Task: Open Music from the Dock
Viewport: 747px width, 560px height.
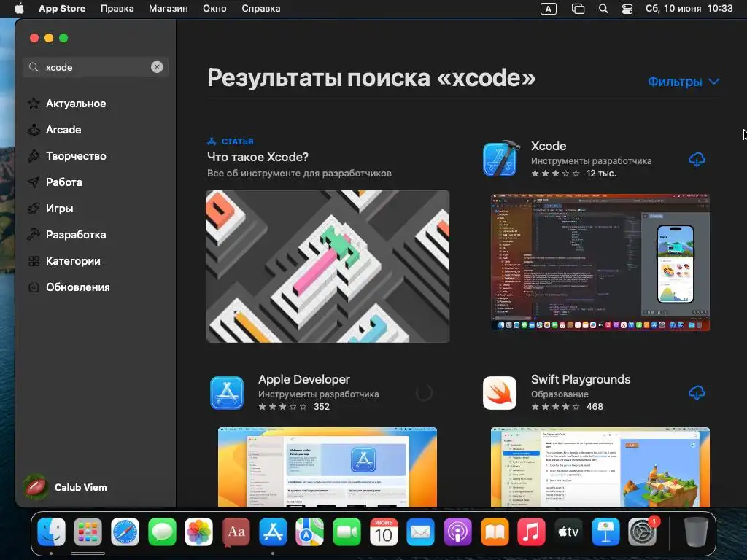Action: 531,532
